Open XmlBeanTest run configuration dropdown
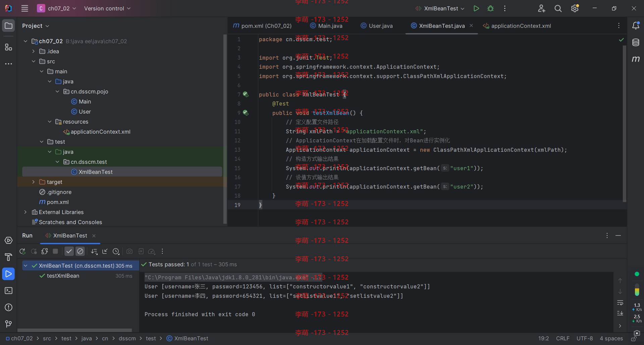The height and width of the screenshot is (345, 644). (440, 8)
